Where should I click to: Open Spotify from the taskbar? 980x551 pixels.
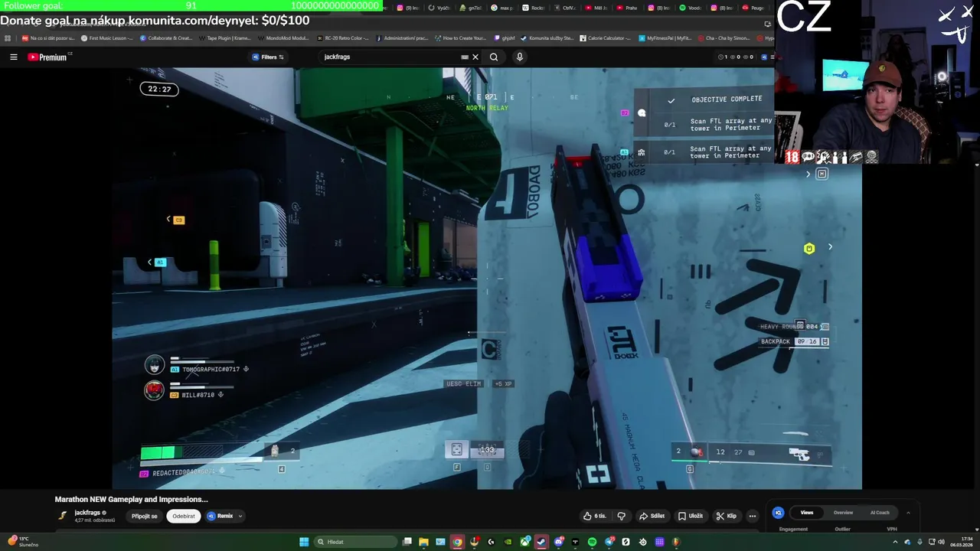(592, 542)
